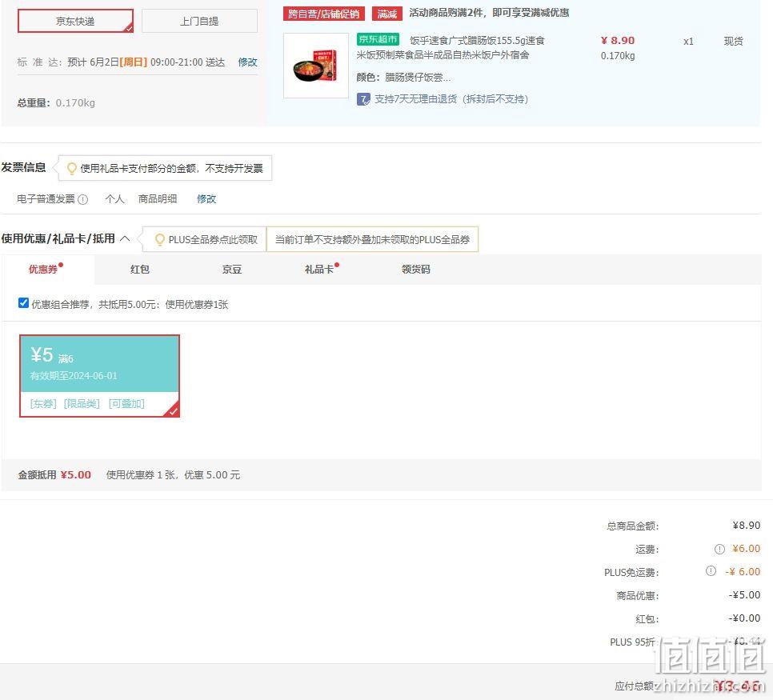773x700 pixels.
Task: Click info icon beside PLUS免运费 amount
Action: click(711, 571)
